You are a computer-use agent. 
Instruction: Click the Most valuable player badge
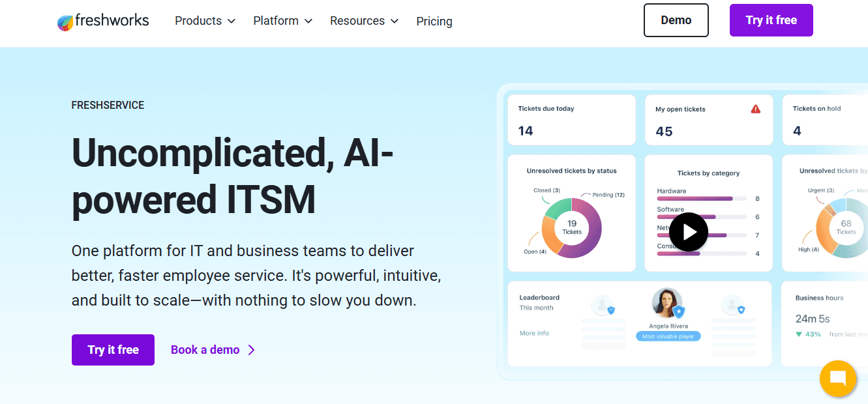[668, 336]
